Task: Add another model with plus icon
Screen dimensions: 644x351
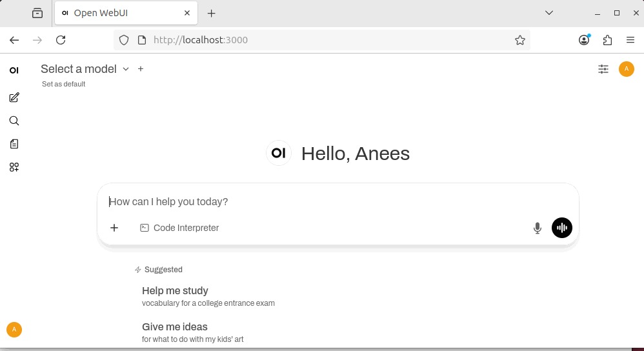Action: click(141, 69)
